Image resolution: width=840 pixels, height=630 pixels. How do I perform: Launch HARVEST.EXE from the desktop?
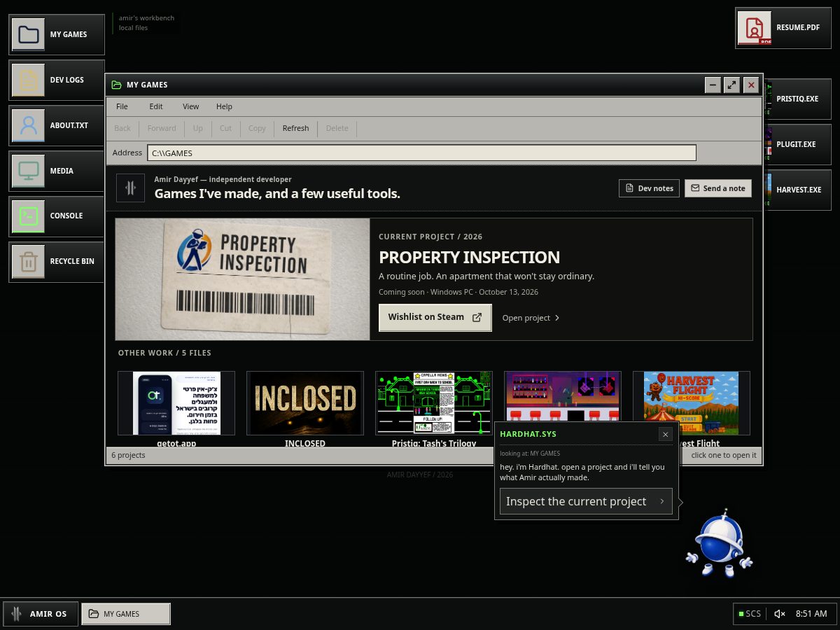(x=797, y=190)
